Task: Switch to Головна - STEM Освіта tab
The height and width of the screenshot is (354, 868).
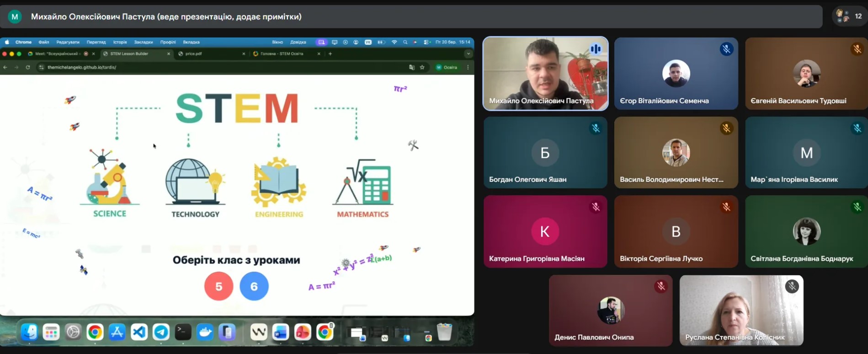Action: click(286, 54)
